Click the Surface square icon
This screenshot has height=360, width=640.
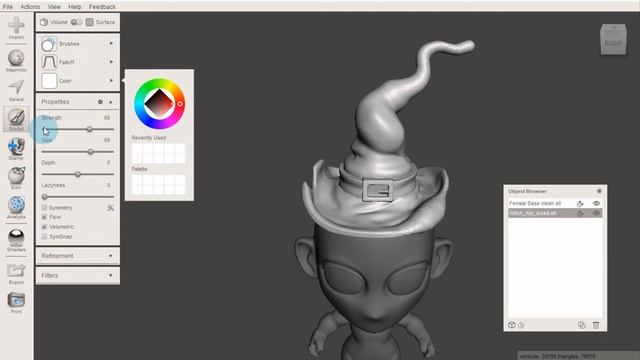(x=90, y=22)
